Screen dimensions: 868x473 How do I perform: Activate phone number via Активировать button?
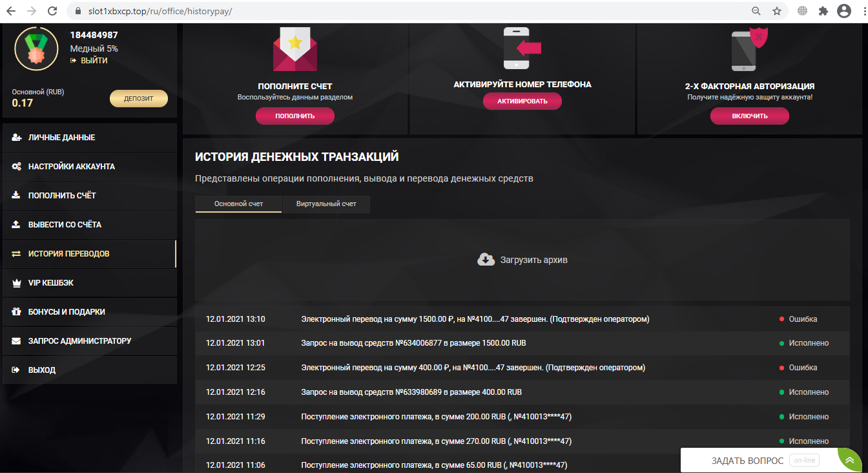[x=522, y=101]
